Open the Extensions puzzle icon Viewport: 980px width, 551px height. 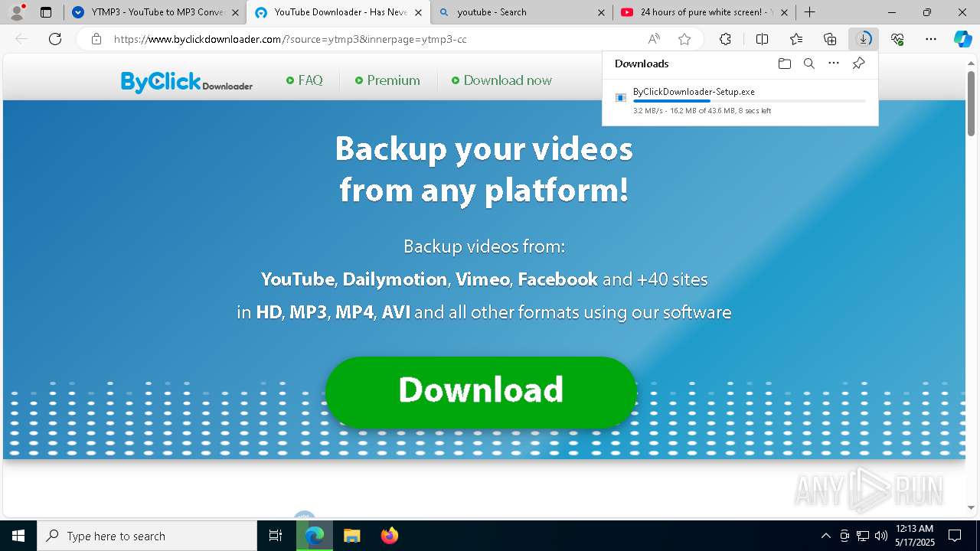tap(725, 39)
